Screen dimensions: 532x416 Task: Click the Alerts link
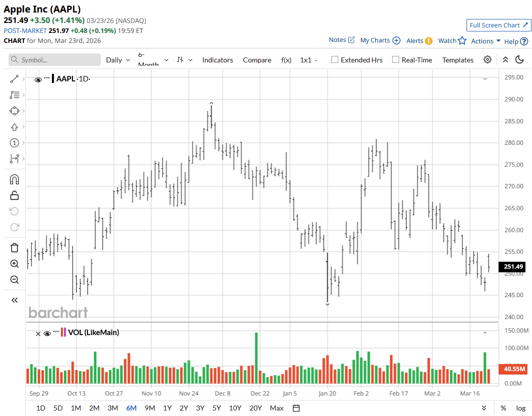[415, 41]
